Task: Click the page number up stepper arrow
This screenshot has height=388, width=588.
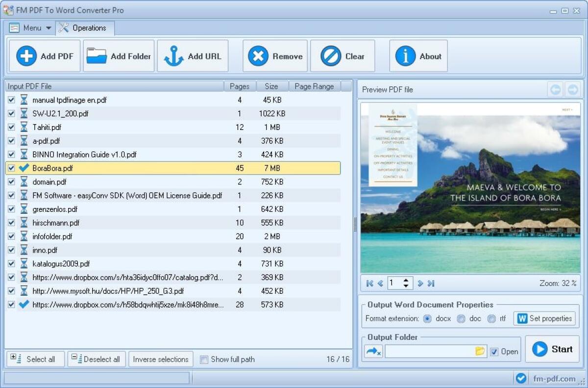Action: coord(407,280)
